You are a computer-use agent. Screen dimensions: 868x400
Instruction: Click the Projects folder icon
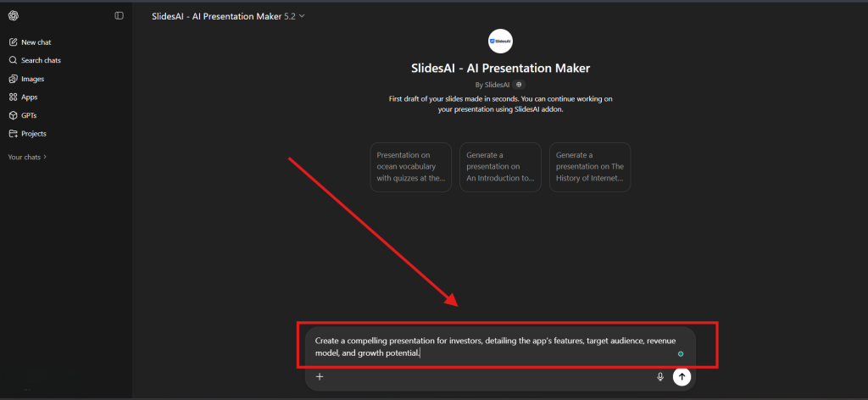(14, 133)
